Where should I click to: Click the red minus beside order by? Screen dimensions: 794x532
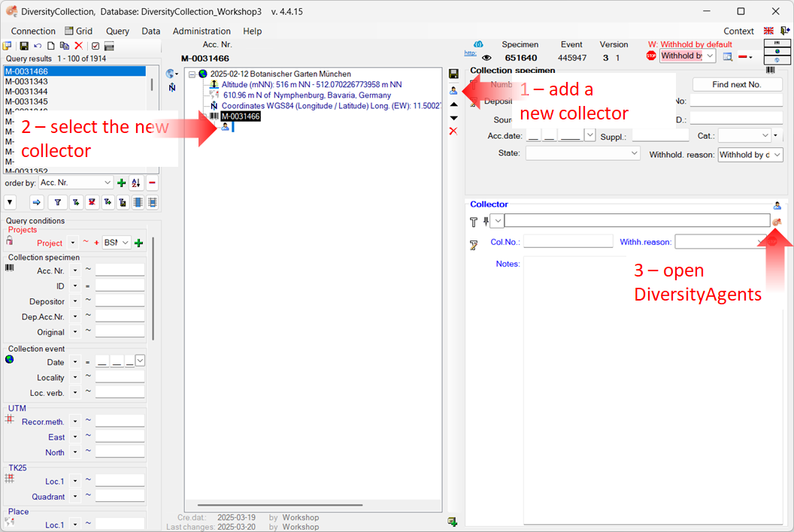click(x=152, y=183)
